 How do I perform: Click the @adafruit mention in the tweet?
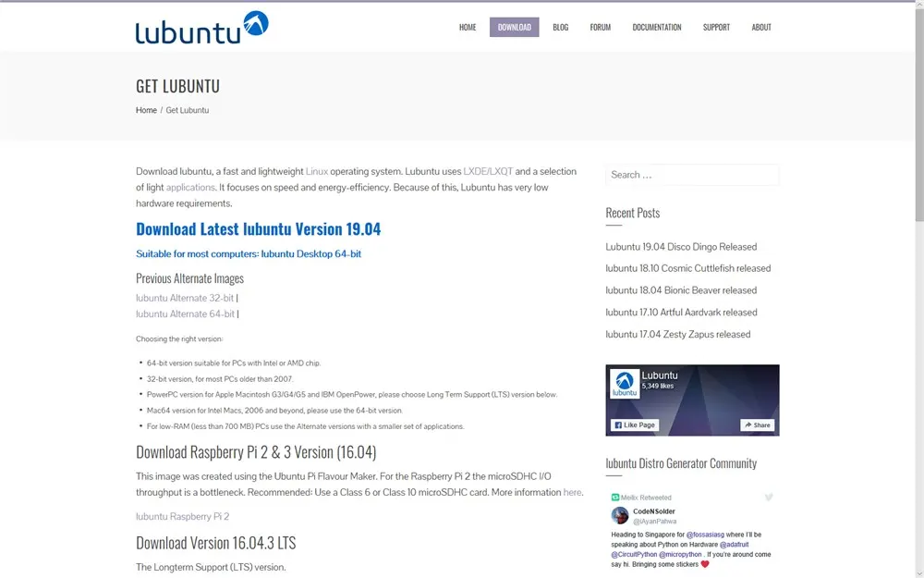(734, 545)
